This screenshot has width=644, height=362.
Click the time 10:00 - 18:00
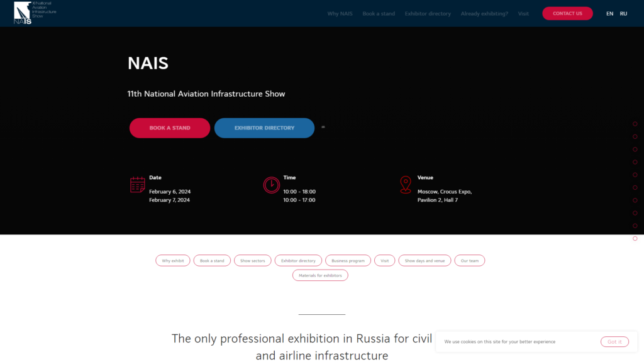pos(299,192)
